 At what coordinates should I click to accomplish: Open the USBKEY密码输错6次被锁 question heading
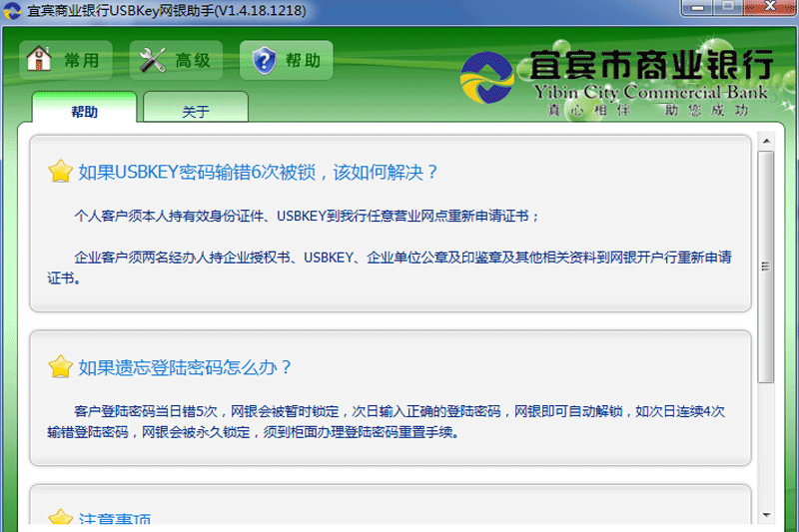coord(258,172)
